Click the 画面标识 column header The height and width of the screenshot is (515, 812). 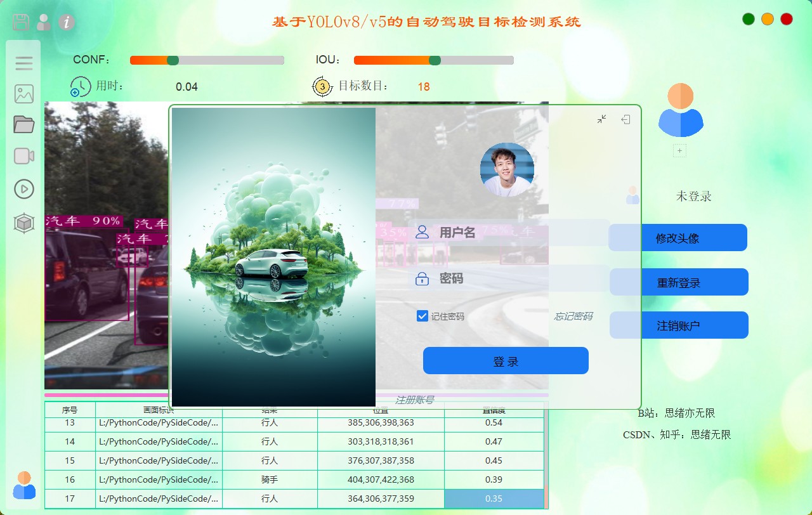159,410
